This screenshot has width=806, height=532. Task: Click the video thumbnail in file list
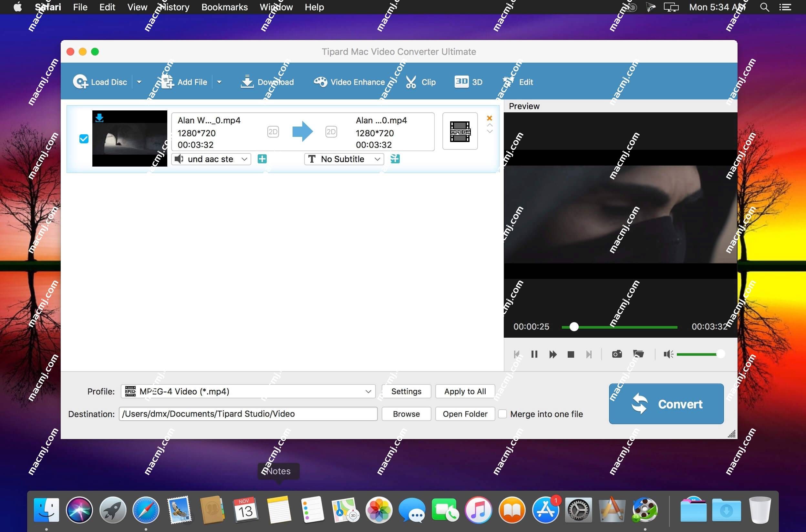[x=130, y=138]
